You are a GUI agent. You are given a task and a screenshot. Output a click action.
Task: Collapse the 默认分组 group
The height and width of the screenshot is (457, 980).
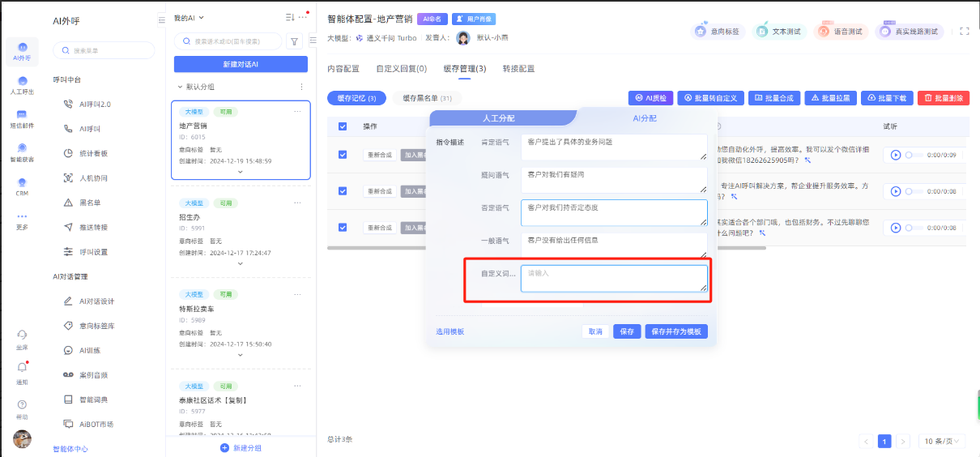pos(180,87)
